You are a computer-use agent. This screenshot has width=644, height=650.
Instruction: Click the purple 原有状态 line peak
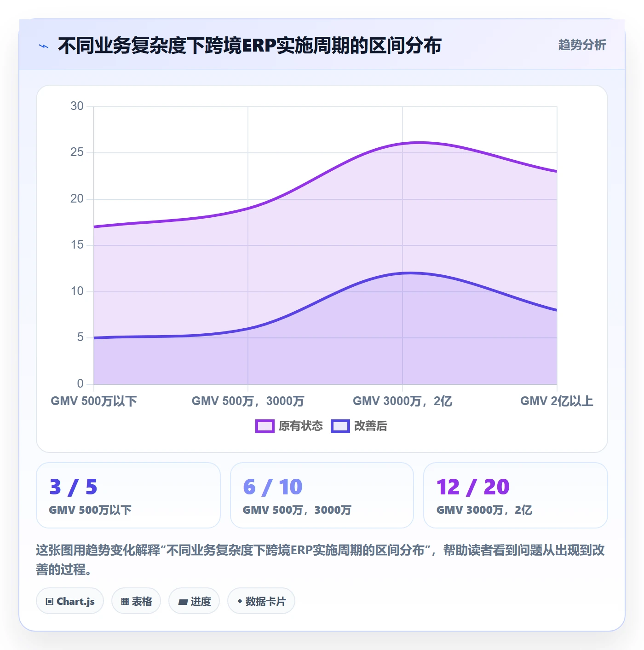tap(419, 143)
